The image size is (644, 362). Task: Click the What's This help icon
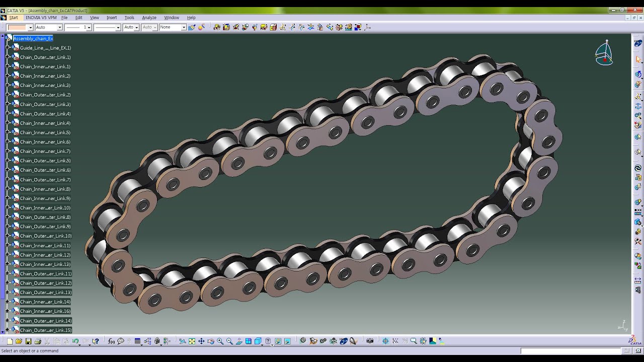(x=96, y=341)
